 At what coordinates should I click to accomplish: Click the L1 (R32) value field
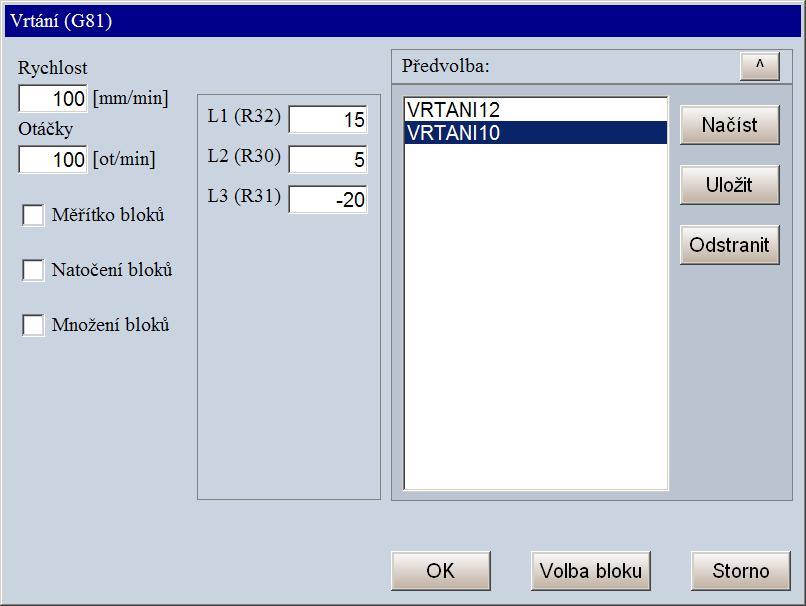pos(328,119)
